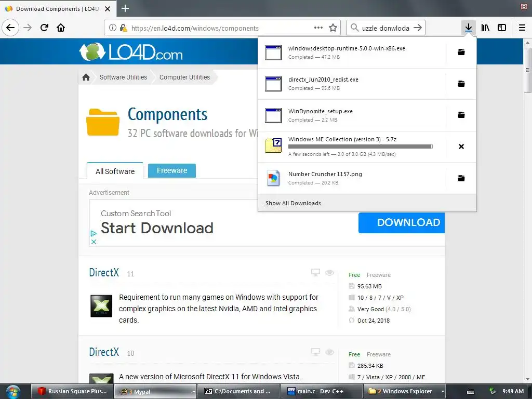Image resolution: width=532 pixels, height=399 pixels.
Task: Click monitor icon beside DirectX 10
Action: pyautogui.click(x=315, y=352)
